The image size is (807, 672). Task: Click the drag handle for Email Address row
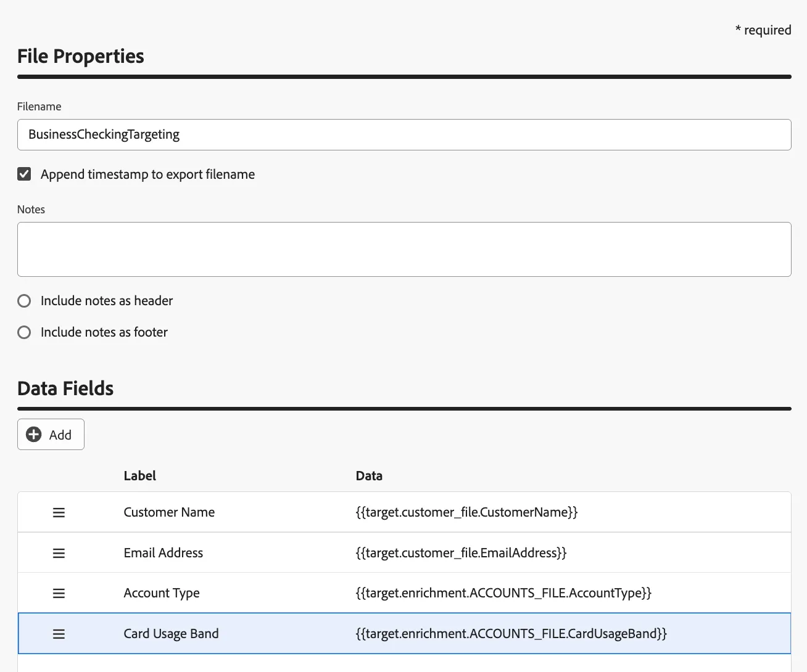(x=59, y=553)
